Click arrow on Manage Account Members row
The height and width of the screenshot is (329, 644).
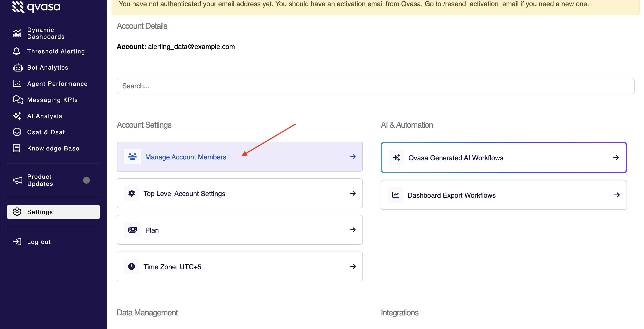tap(353, 157)
